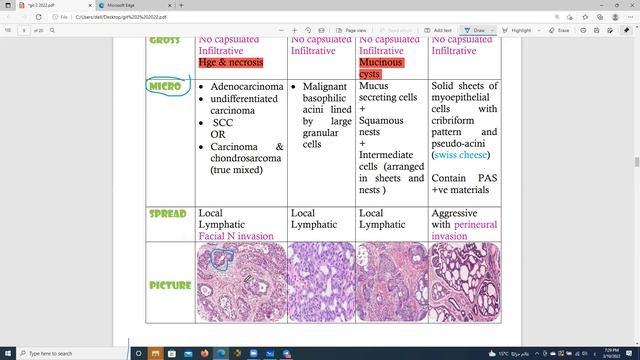The width and height of the screenshot is (640, 360).
Task: Click the 'Facial N invasion' text
Action: tap(236, 236)
